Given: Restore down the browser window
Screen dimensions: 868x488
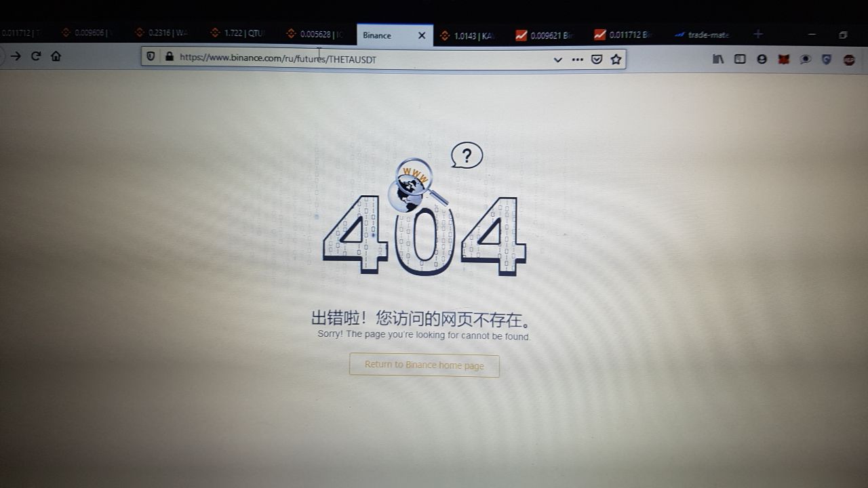Looking at the screenshot, I should (844, 35).
